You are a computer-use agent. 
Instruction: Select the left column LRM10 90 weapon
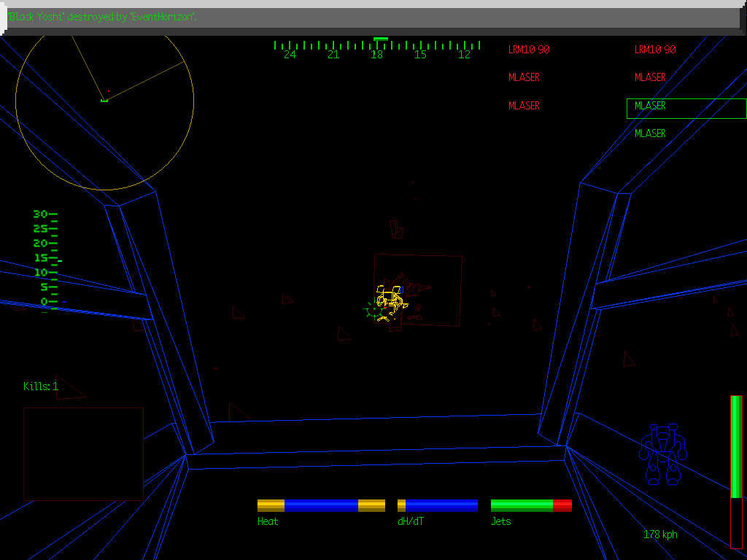(x=529, y=50)
